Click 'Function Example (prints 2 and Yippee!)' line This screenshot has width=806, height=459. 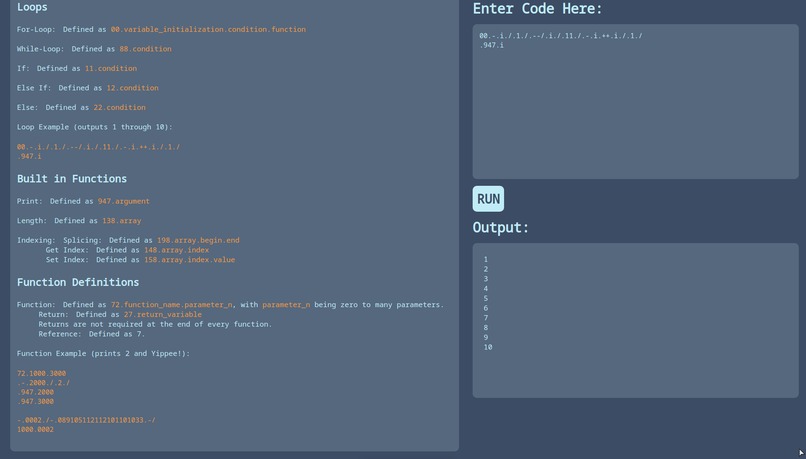103,354
